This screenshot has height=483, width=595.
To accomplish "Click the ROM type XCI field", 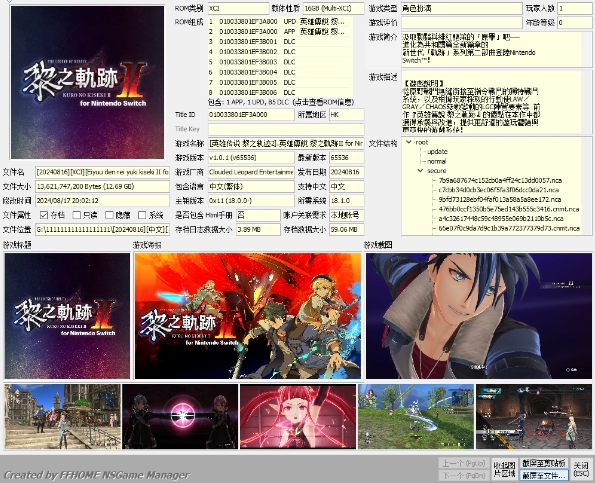I will [238, 8].
